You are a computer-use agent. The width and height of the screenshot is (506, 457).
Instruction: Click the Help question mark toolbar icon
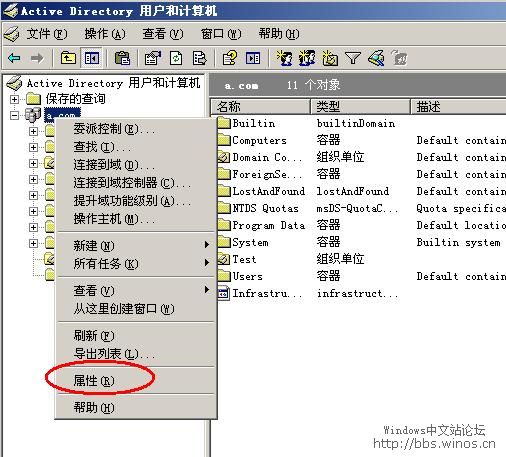click(x=230, y=58)
